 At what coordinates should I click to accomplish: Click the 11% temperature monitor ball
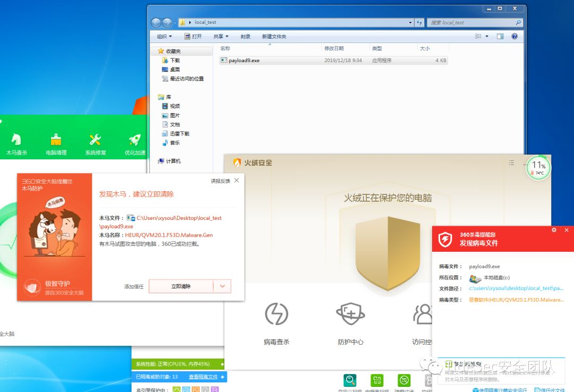(x=538, y=168)
